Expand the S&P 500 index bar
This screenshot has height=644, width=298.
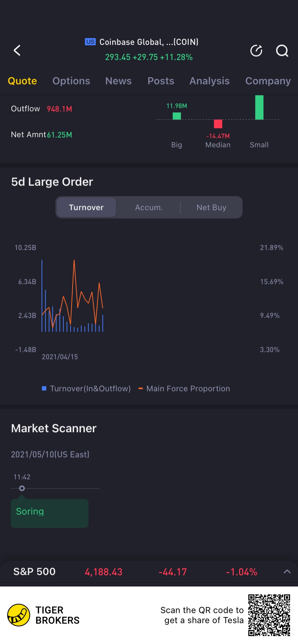[287, 572]
